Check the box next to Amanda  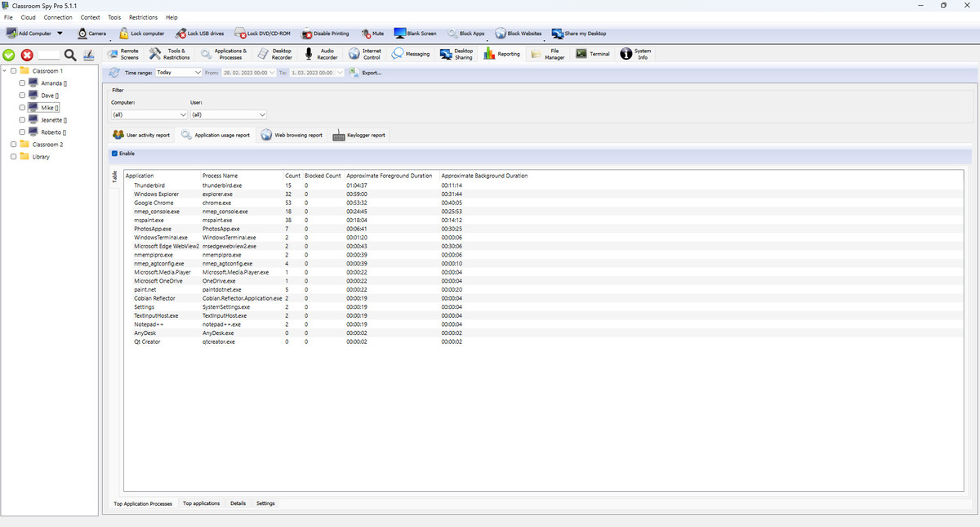tap(22, 83)
